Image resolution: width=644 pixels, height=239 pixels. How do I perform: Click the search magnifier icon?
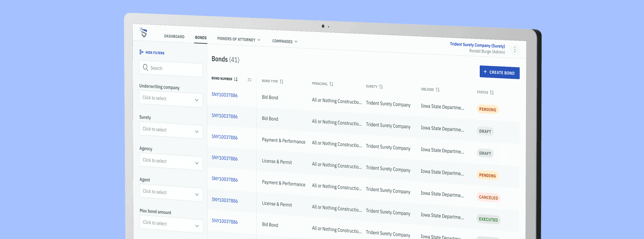[x=145, y=67]
